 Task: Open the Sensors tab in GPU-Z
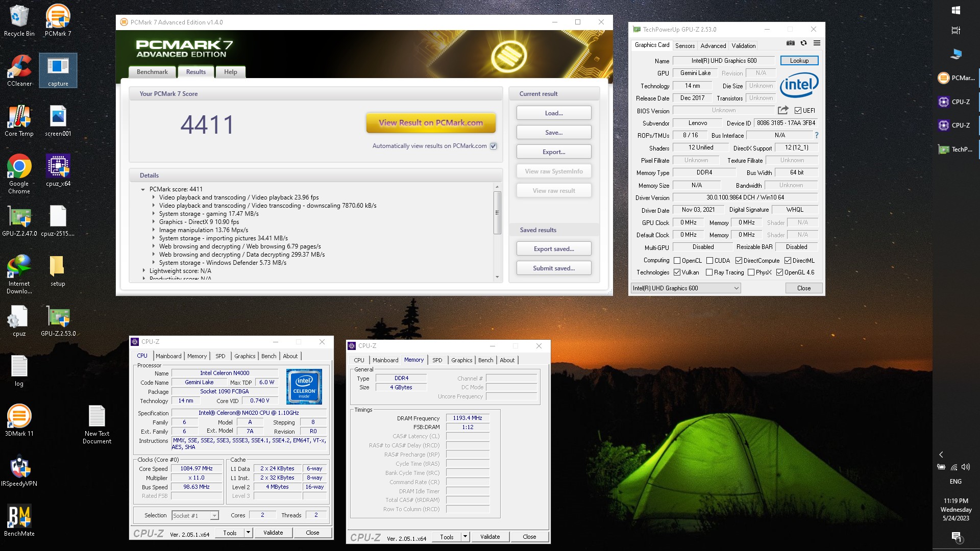click(x=685, y=45)
